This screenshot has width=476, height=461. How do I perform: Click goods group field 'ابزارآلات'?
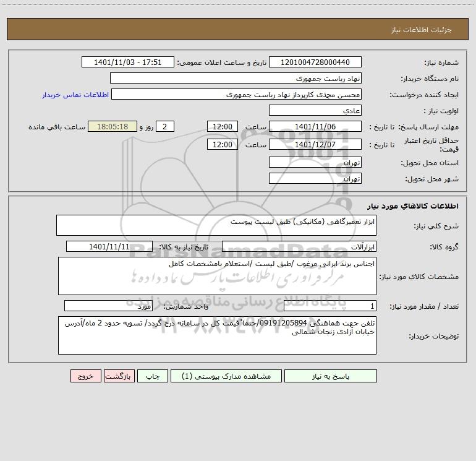(299, 246)
